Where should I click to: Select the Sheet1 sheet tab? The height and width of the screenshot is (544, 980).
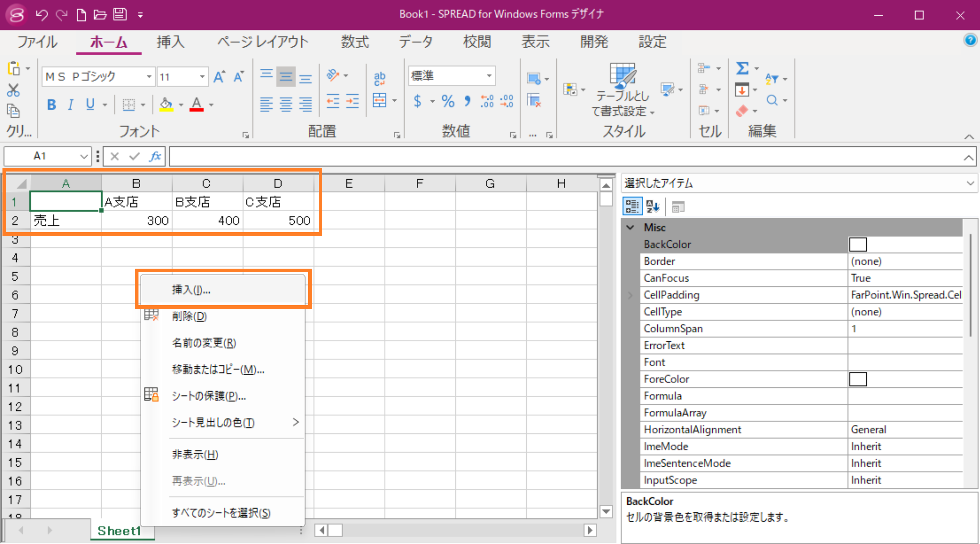119,531
